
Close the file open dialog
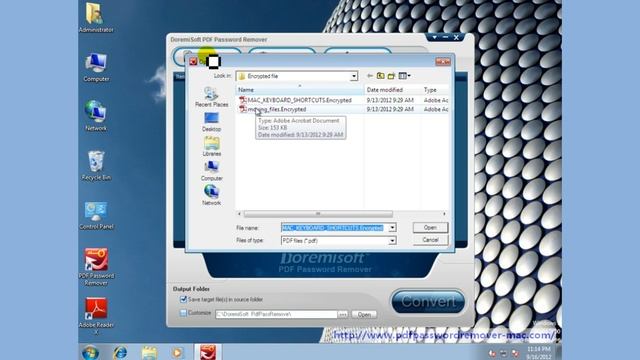(442, 62)
